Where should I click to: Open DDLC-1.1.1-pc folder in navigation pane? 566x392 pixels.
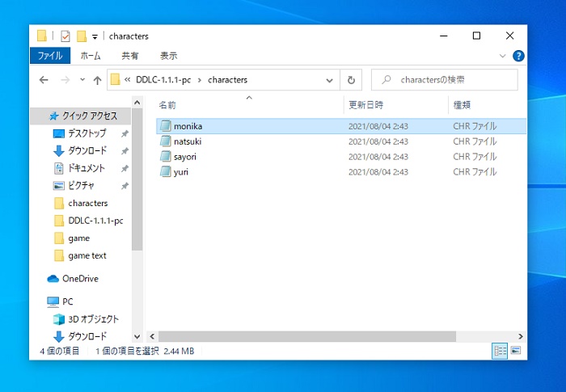(x=95, y=221)
